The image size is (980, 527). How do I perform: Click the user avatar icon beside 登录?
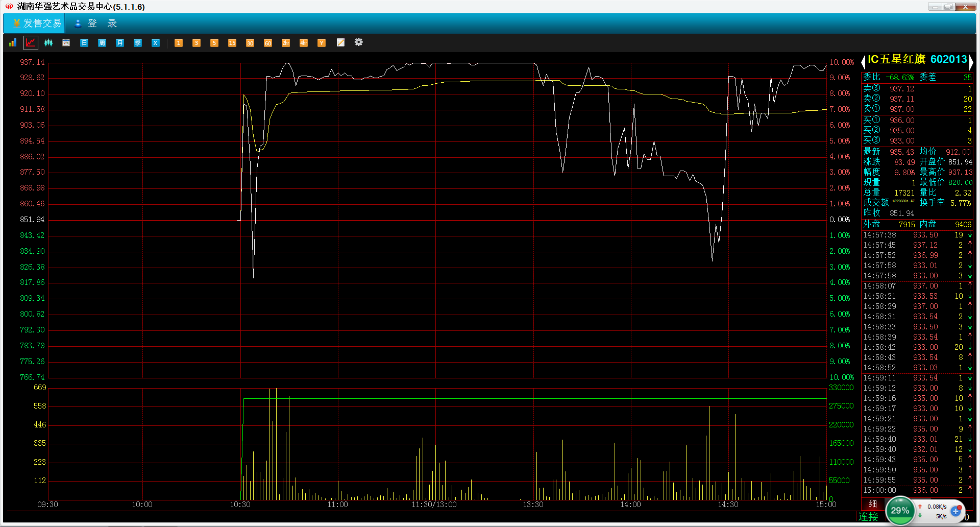point(78,23)
